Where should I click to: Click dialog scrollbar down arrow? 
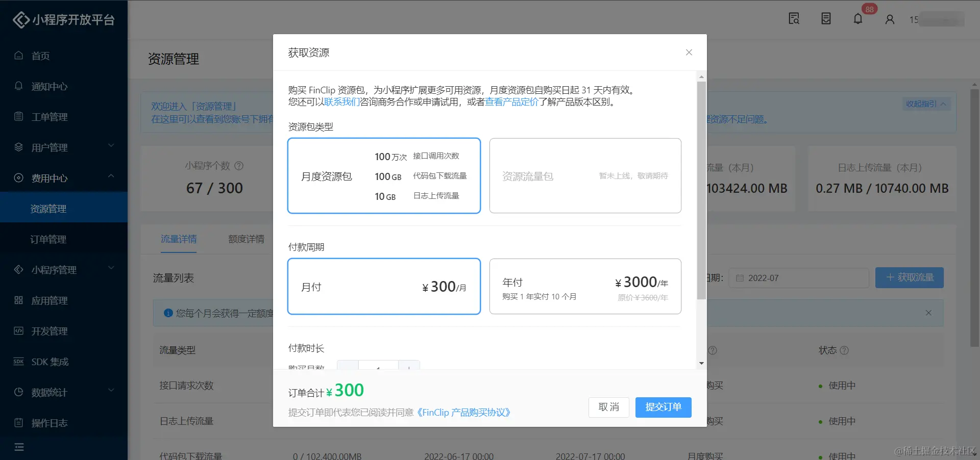(x=701, y=364)
